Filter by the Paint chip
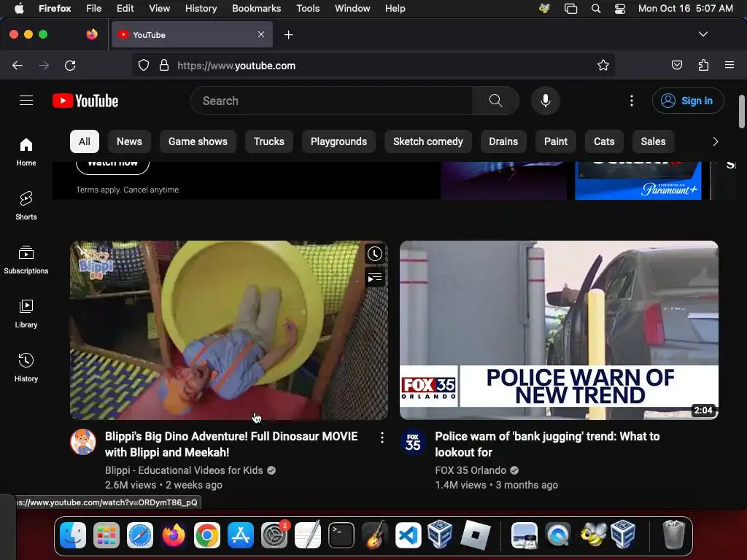Viewport: 747px width, 560px height. coord(555,141)
